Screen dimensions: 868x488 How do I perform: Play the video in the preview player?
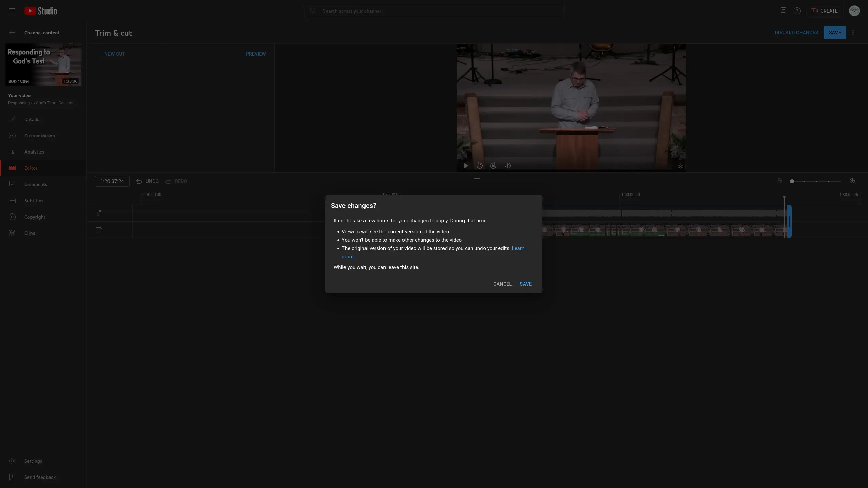point(466,166)
